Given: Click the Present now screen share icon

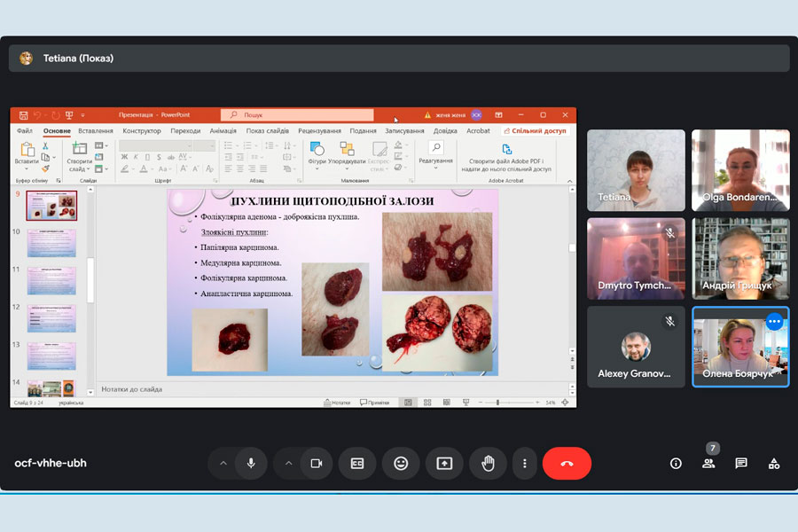Looking at the screenshot, I should [x=444, y=463].
